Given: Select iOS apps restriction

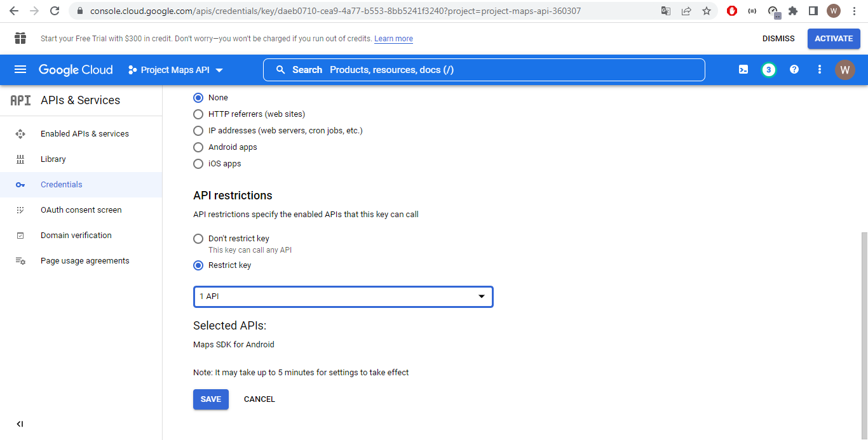Looking at the screenshot, I should click(198, 164).
